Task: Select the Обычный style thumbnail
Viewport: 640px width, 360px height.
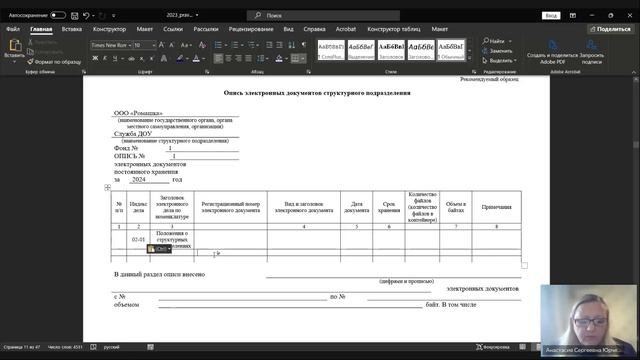Action: pyautogui.click(x=451, y=50)
